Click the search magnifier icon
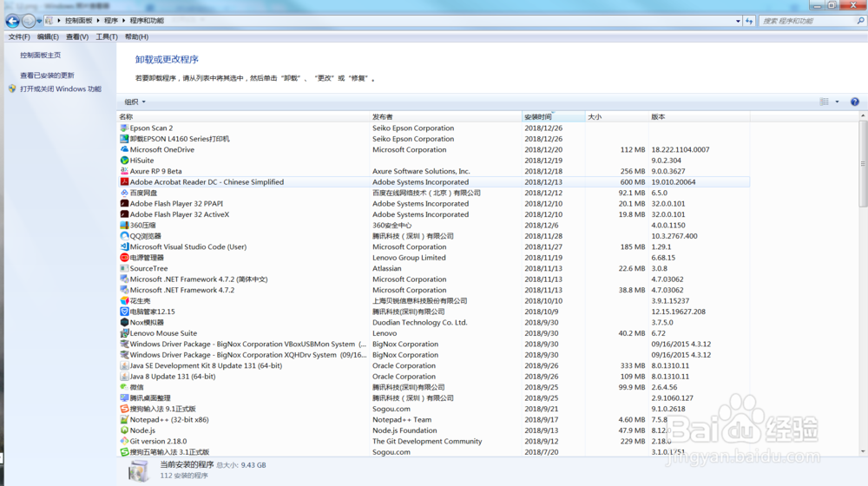 pyautogui.click(x=861, y=21)
